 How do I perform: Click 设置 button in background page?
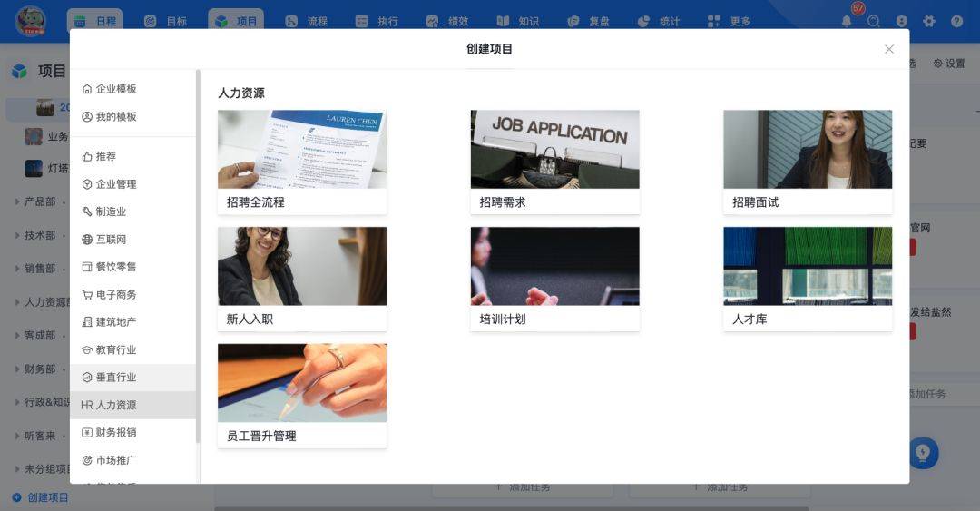pyautogui.click(x=949, y=64)
